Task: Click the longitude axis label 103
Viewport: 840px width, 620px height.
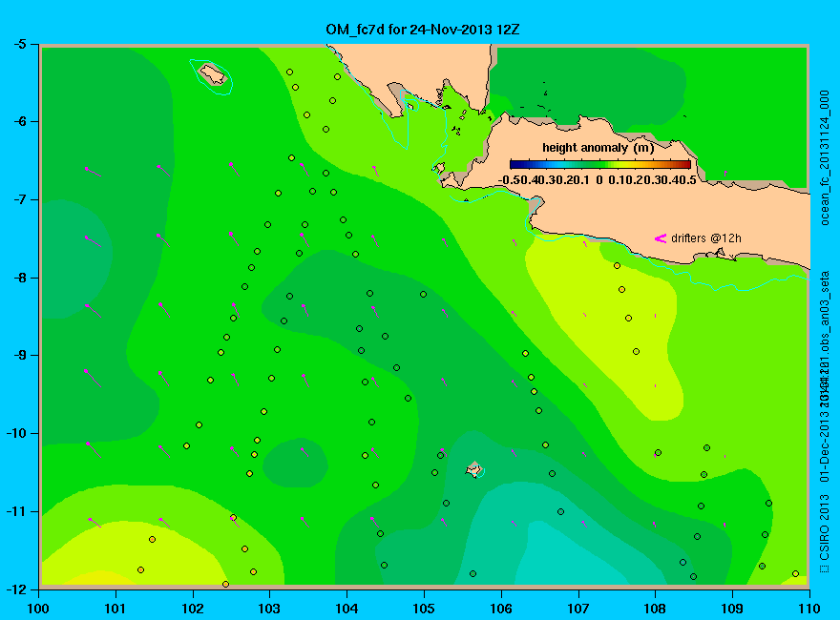Action: [x=269, y=609]
